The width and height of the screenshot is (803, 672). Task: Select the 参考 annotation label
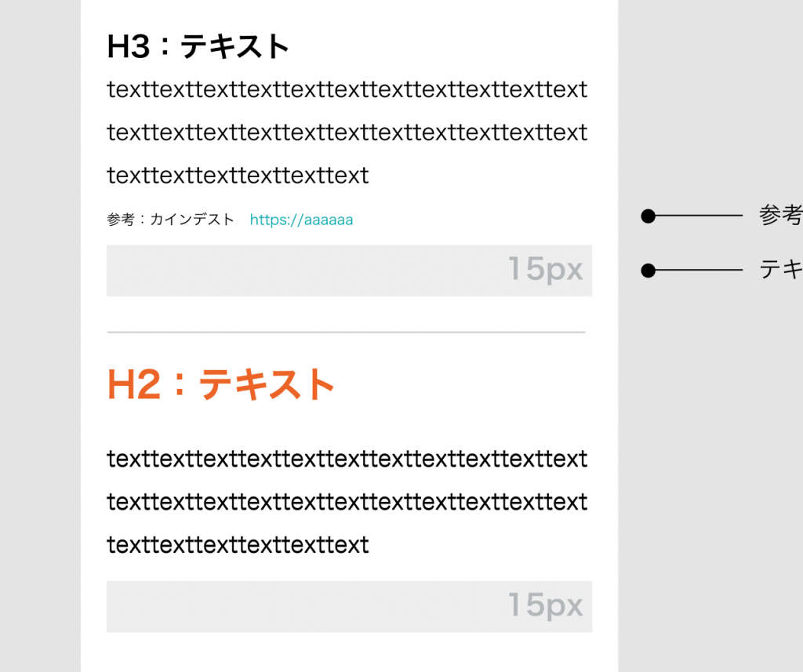pos(780,215)
